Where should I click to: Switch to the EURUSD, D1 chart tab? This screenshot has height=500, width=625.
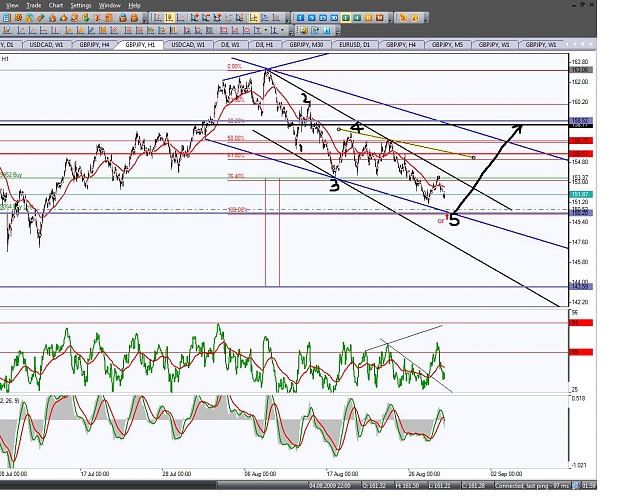(x=355, y=45)
